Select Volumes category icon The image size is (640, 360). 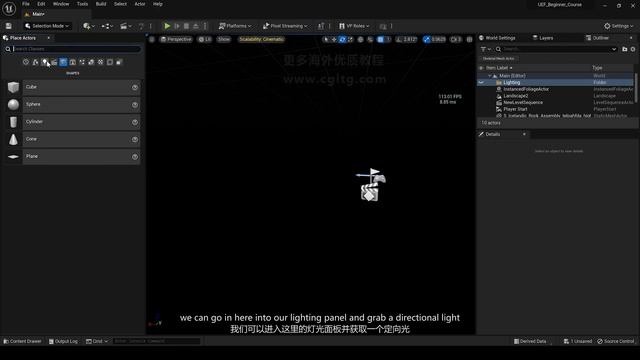click(x=110, y=62)
